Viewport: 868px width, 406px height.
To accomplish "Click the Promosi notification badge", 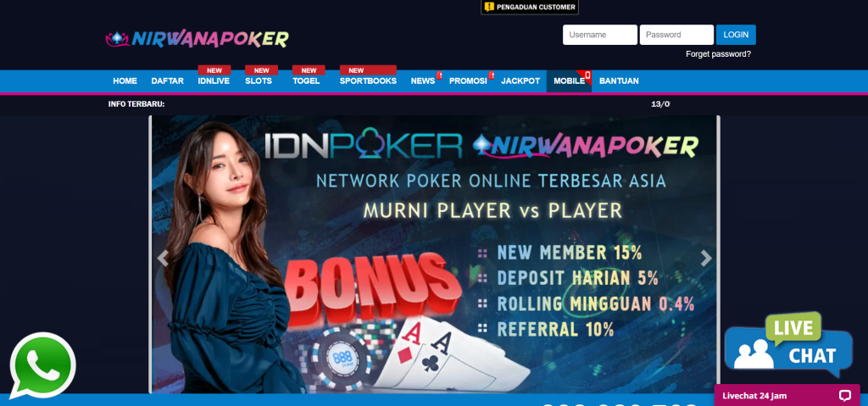I will pyautogui.click(x=491, y=75).
